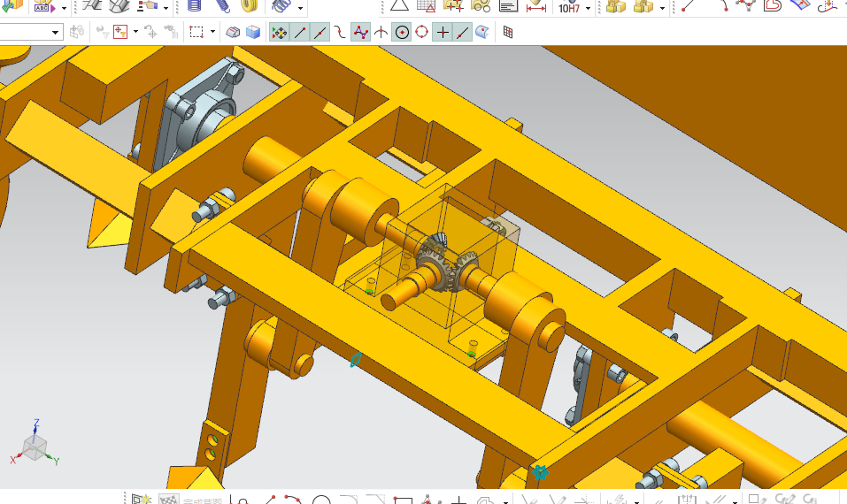Open the 10H7 tolerance dropdown arrow
Screen dimensions: 847x504
tap(588, 8)
